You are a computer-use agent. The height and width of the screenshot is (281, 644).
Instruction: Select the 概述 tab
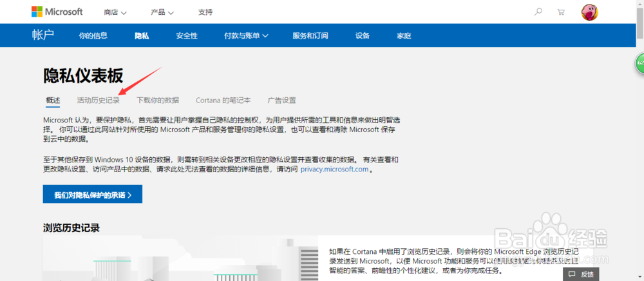pos(53,101)
